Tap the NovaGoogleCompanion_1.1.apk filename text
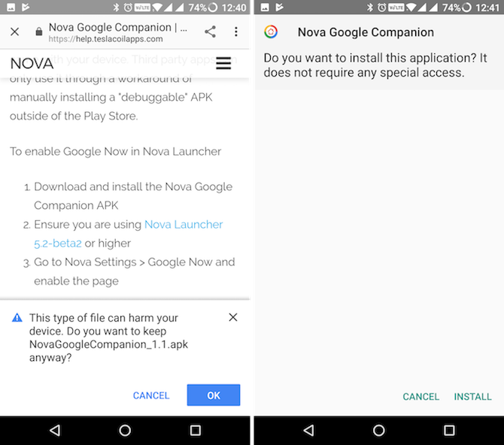This screenshot has height=445, width=504. click(x=108, y=344)
